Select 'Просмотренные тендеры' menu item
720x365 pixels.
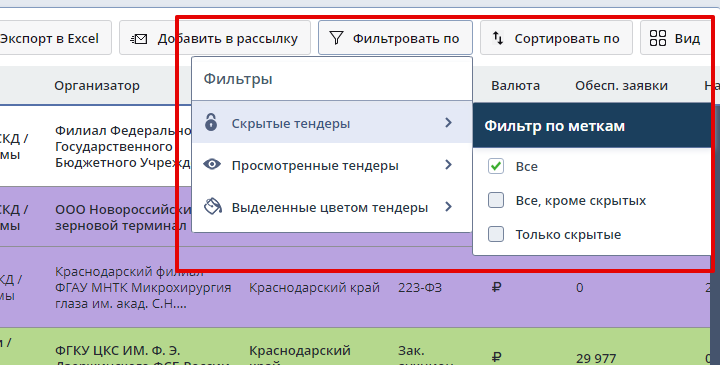pyautogui.click(x=332, y=165)
